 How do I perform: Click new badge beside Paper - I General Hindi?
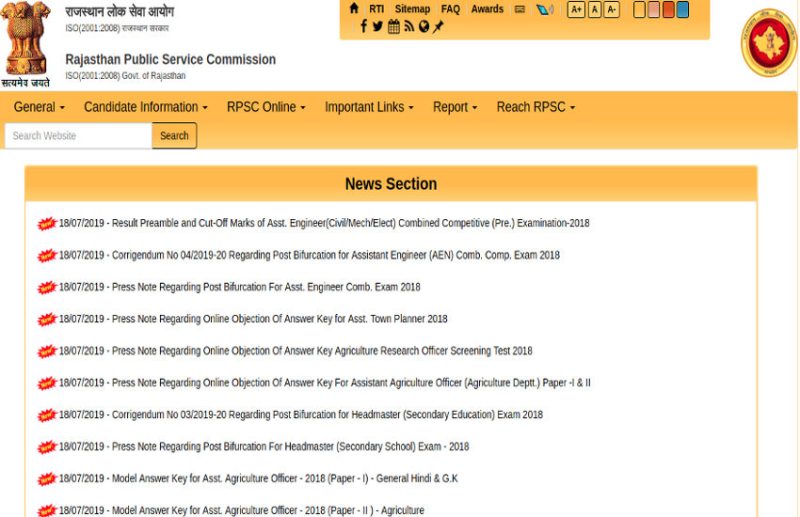(46, 479)
